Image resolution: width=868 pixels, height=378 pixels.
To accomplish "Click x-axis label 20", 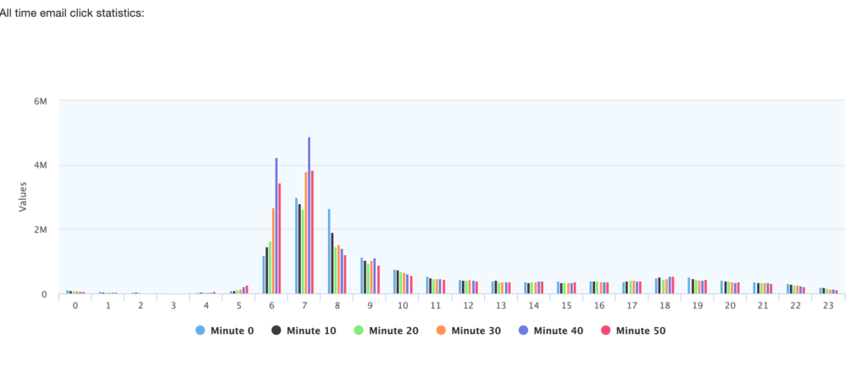I will [730, 305].
